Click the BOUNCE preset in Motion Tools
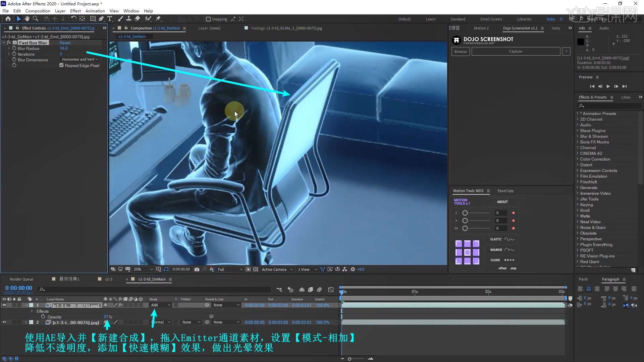This screenshot has height=362, width=644. (x=502, y=249)
